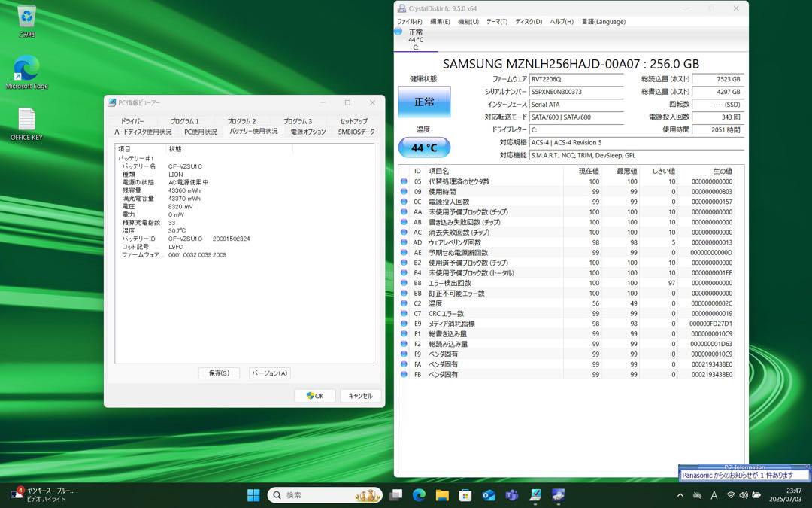812x508 pixels.
Task: Click the taskbar clock showing 23:47
Action: 785,495
